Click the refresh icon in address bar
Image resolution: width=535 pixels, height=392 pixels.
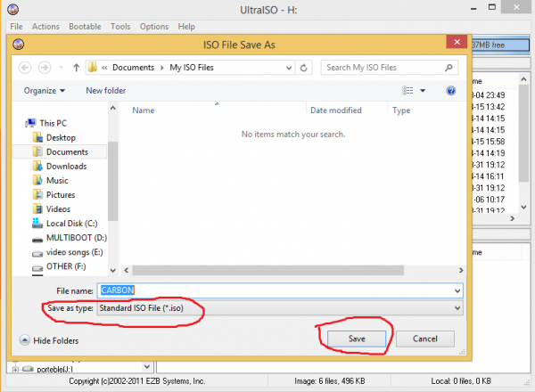pyautogui.click(x=304, y=68)
